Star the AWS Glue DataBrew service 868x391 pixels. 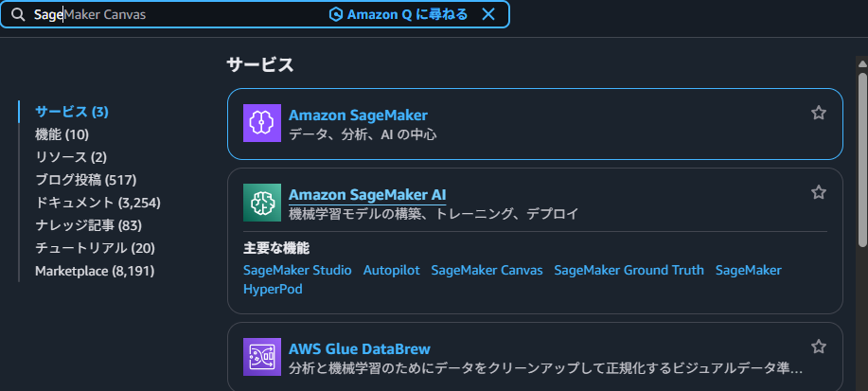coord(819,347)
